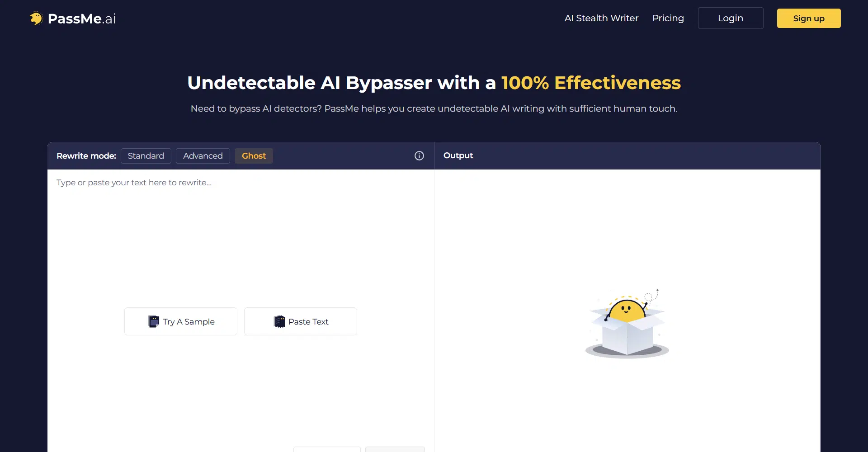
Task: Click the clipboard icon on Paste Text
Action: click(x=279, y=321)
